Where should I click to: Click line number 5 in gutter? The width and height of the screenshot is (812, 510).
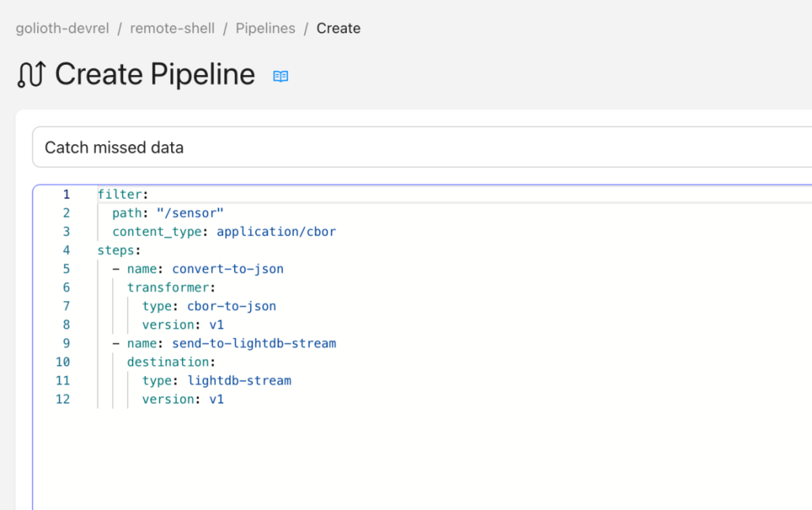(x=66, y=269)
